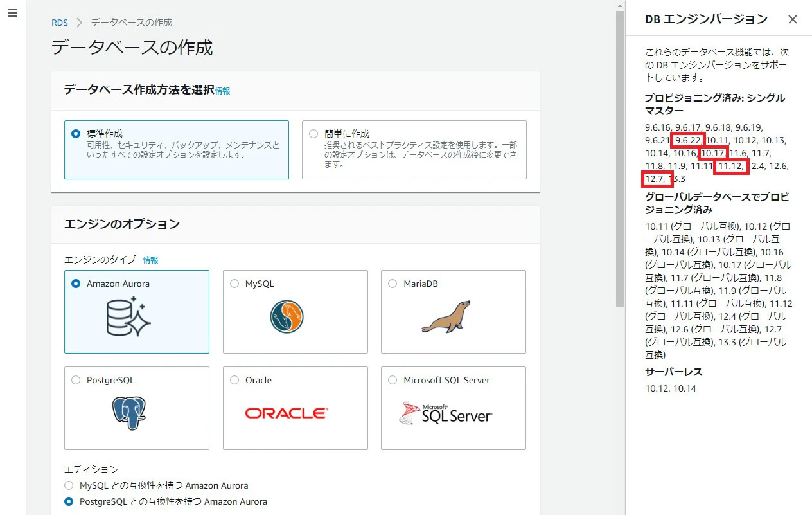
Task: Click the MySQL dolphin logo
Action: point(287,316)
